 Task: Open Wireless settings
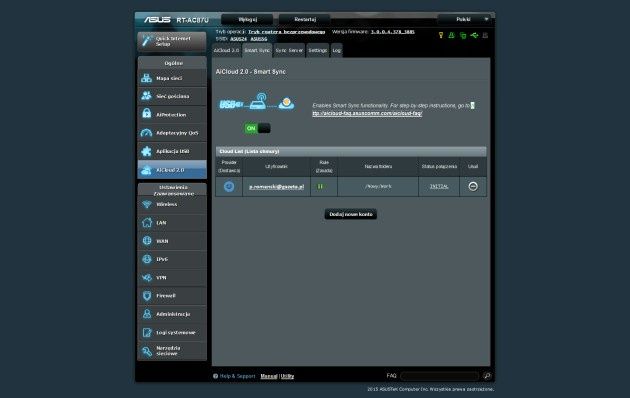tap(172, 204)
